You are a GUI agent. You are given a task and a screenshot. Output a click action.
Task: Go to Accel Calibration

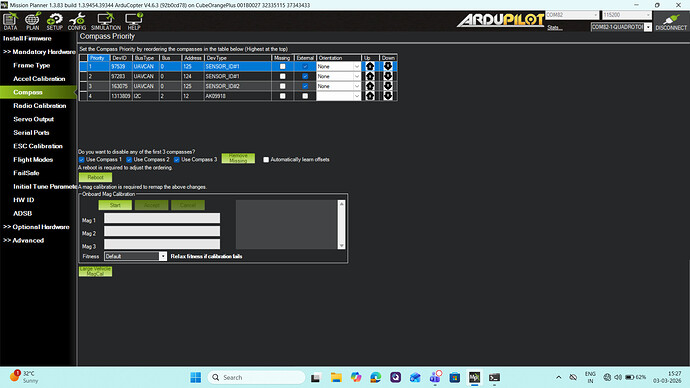tap(39, 79)
